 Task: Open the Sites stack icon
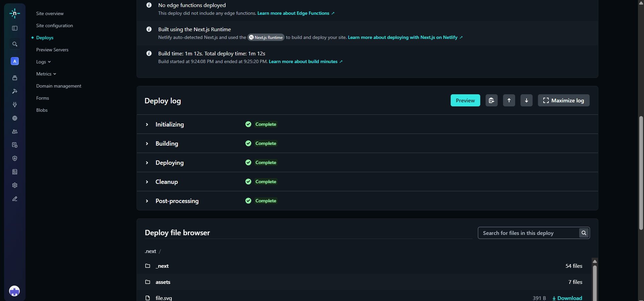(15, 78)
